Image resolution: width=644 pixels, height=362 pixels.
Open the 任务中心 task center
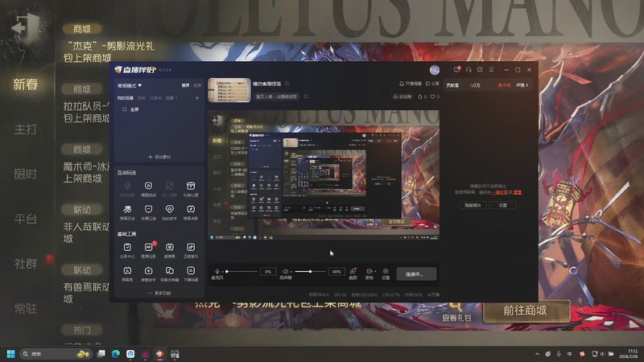127,250
